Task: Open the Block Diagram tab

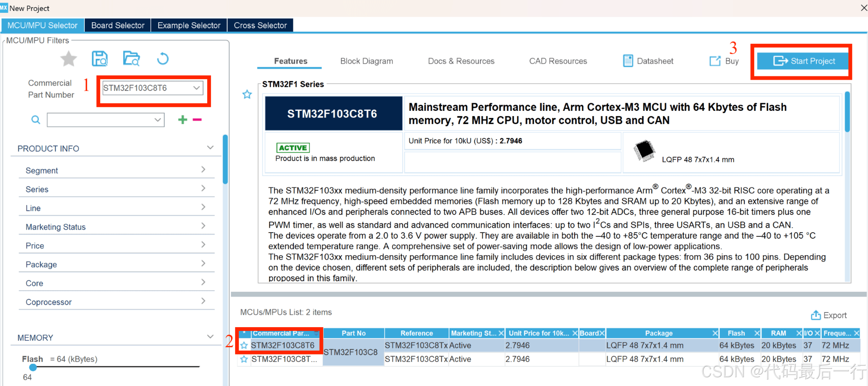Action: click(x=366, y=61)
